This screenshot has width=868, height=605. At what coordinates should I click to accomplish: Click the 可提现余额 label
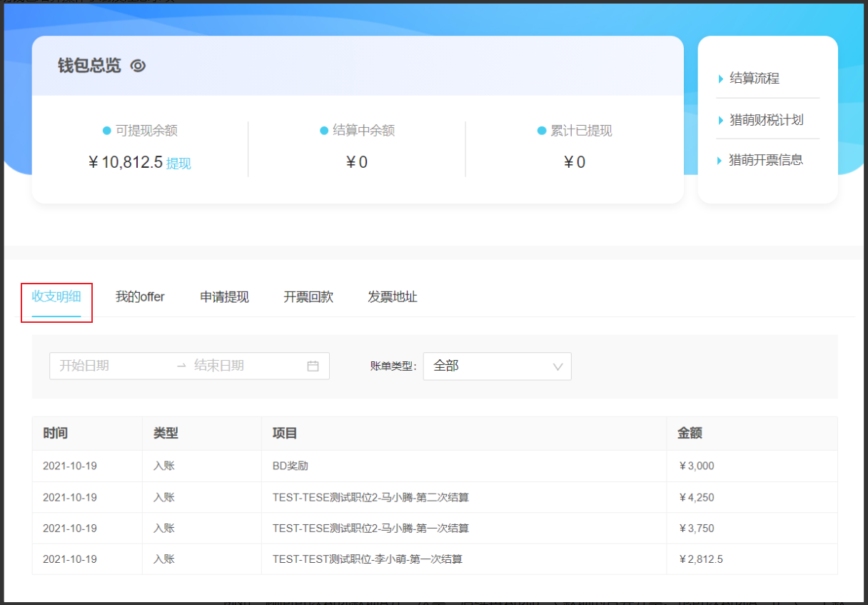146,131
